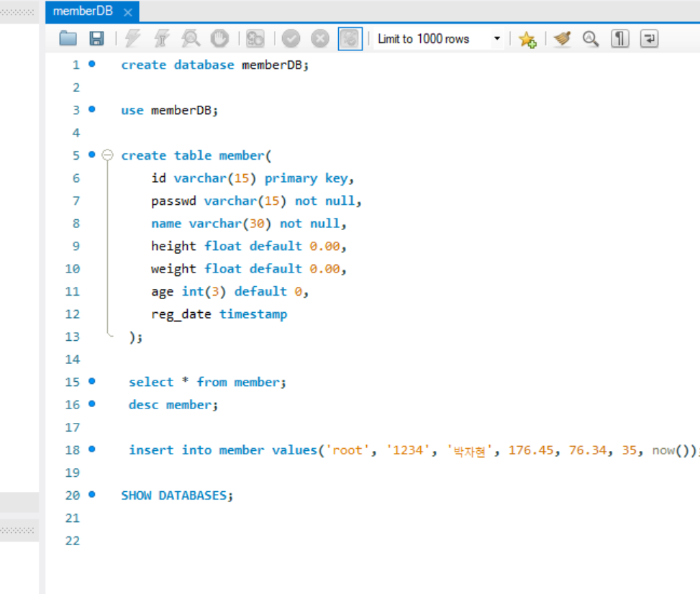The height and width of the screenshot is (594, 700).
Task: Click the statement marker on line 16
Action: point(92,404)
